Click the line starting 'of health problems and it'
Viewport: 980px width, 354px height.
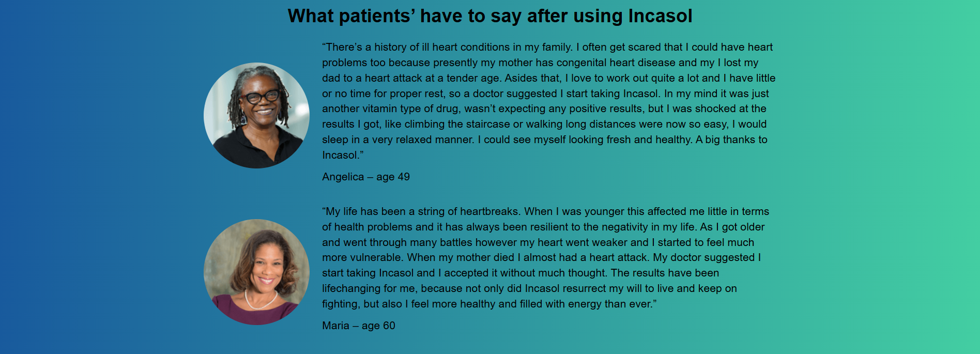pos(543,227)
